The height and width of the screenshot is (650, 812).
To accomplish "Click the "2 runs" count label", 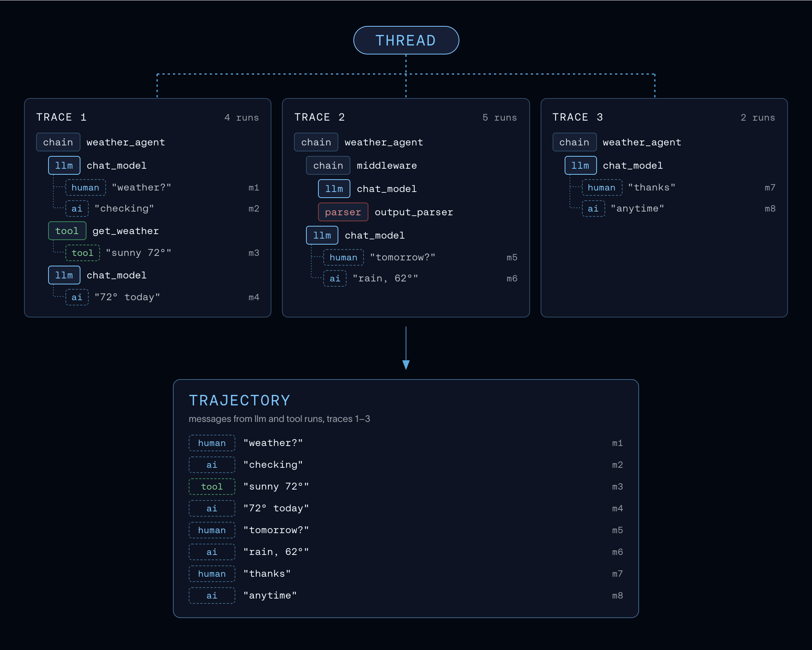I will (x=758, y=118).
